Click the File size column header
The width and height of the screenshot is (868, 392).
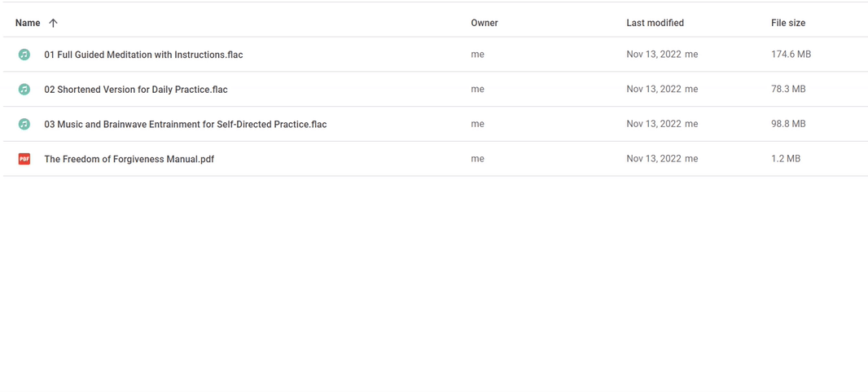(788, 24)
